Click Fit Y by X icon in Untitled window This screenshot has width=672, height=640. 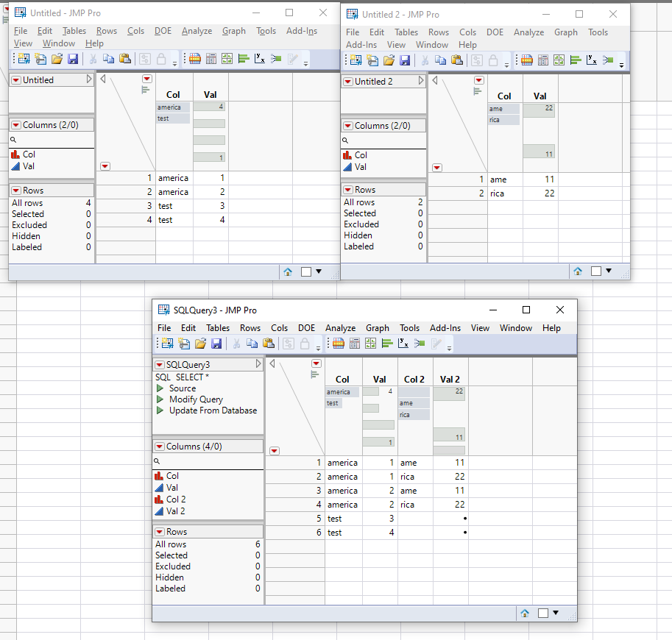(x=260, y=59)
